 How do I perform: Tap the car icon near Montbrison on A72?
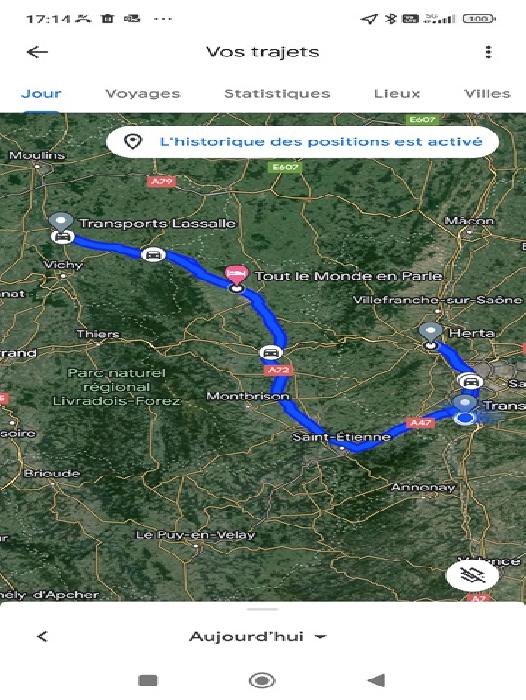click(271, 353)
